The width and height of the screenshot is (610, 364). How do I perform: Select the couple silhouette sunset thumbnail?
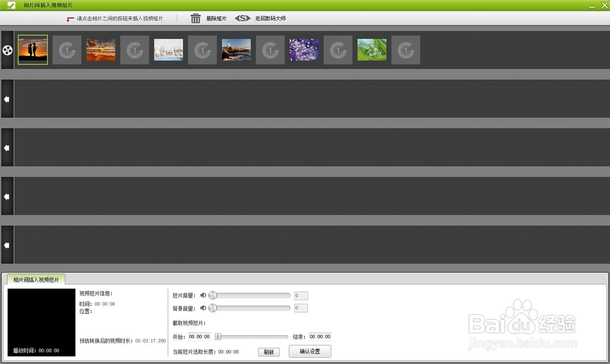pyautogui.click(x=33, y=50)
